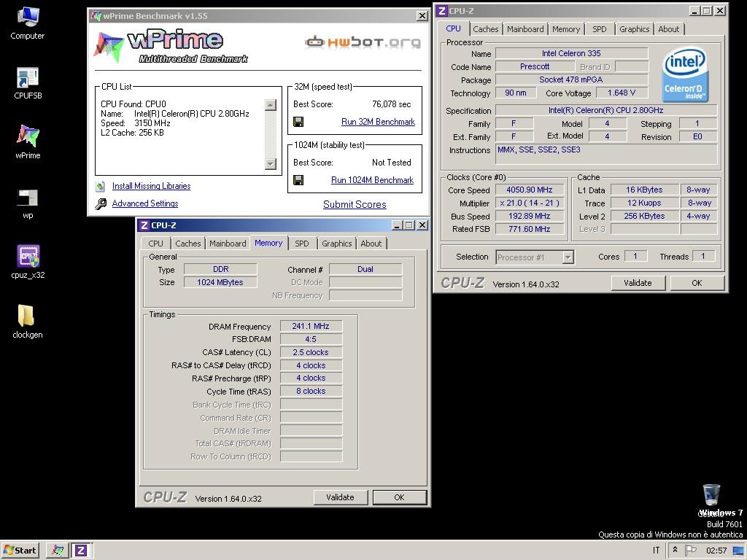Click the Intel Celeron D logo in CPU-Z

(x=686, y=74)
